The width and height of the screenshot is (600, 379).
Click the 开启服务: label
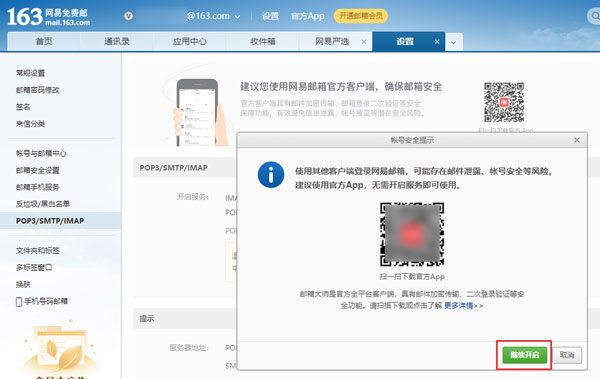192,197
